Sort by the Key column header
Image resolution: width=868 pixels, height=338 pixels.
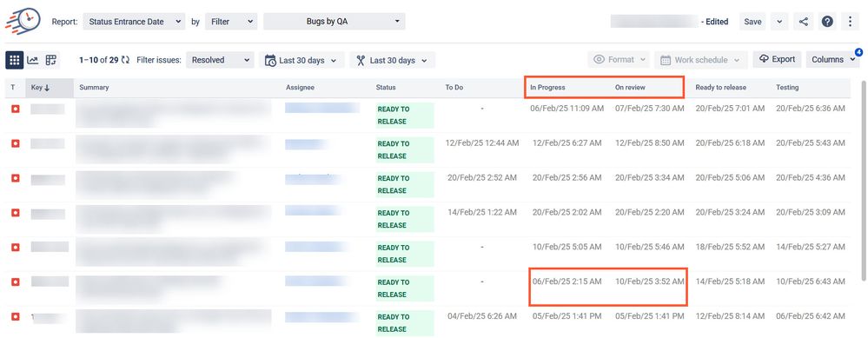point(50,88)
